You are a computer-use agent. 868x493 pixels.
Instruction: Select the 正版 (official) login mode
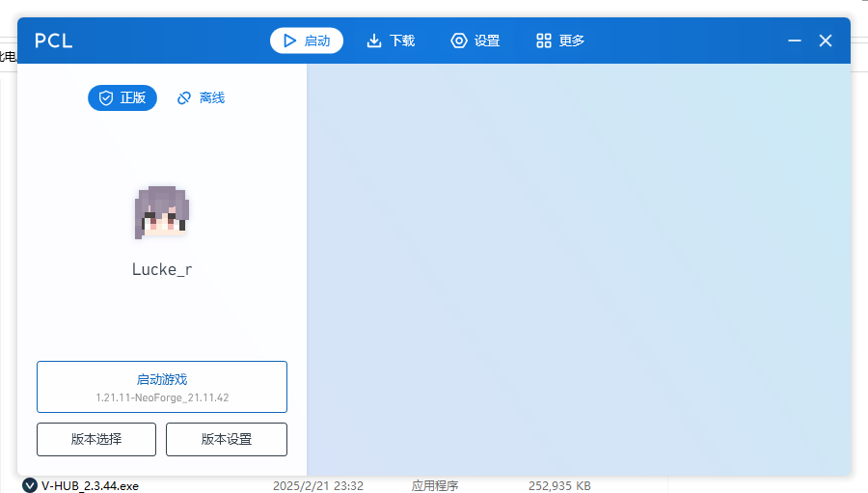122,98
